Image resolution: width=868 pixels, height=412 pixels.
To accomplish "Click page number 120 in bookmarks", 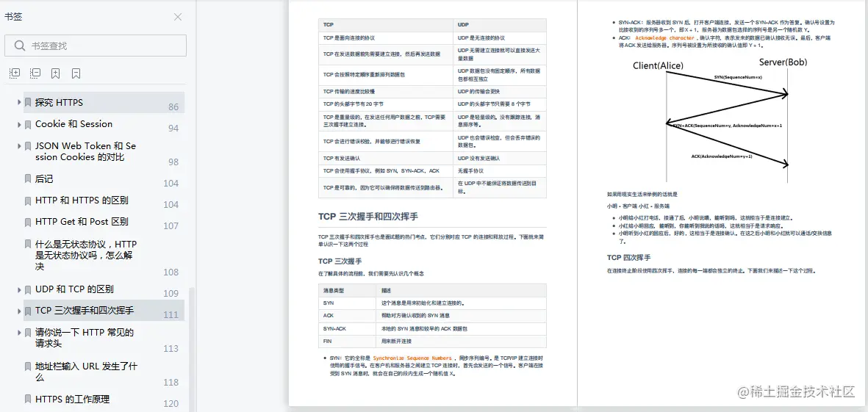I will click(x=171, y=404).
